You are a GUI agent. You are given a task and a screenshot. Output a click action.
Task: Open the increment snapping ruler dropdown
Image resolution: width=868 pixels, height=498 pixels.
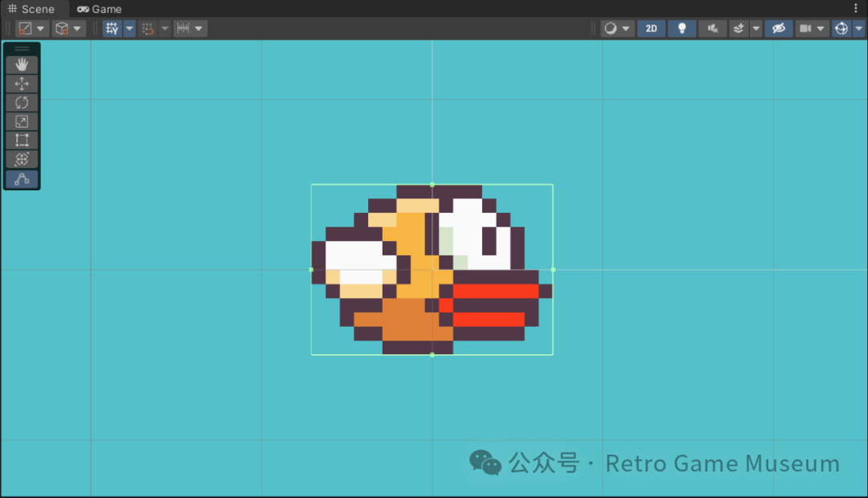pos(190,28)
